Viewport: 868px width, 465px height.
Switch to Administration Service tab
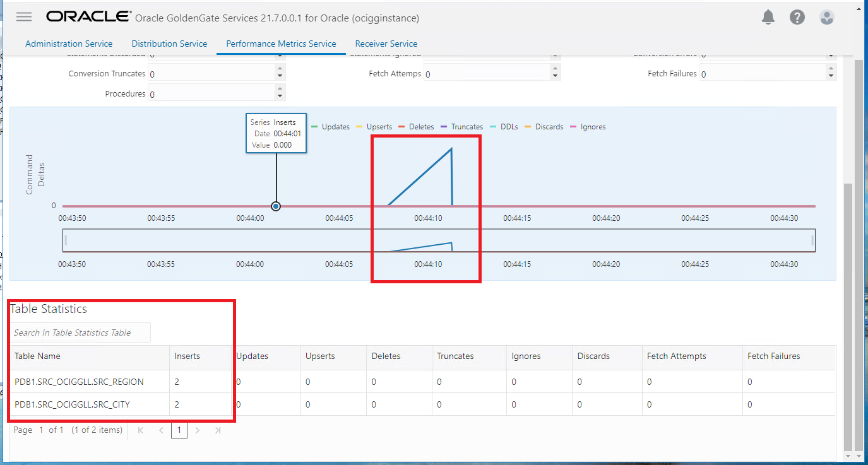(69, 44)
